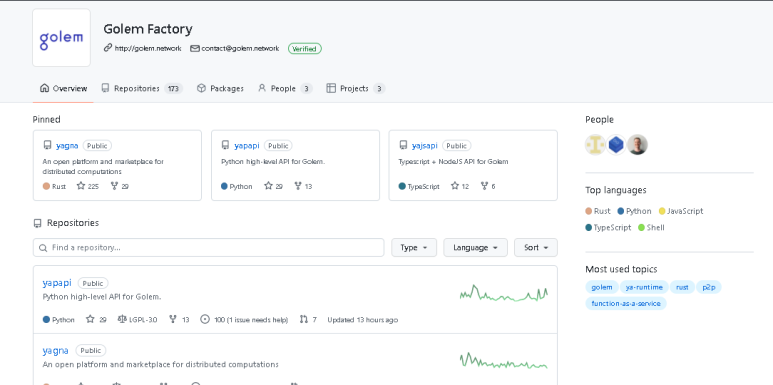Screen dimensions: 773x385
Task: Open the photo member avatar under People
Action: click(637, 145)
